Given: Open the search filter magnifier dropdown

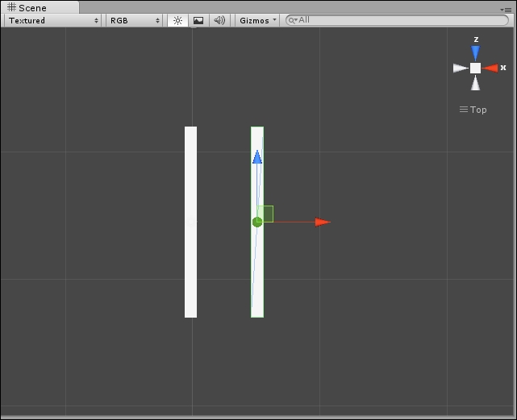Looking at the screenshot, I should pos(293,20).
